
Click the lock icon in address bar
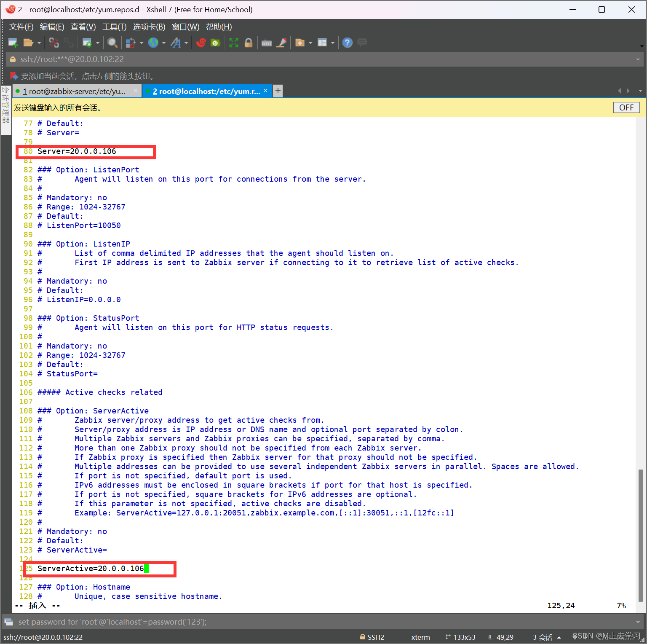[13, 59]
